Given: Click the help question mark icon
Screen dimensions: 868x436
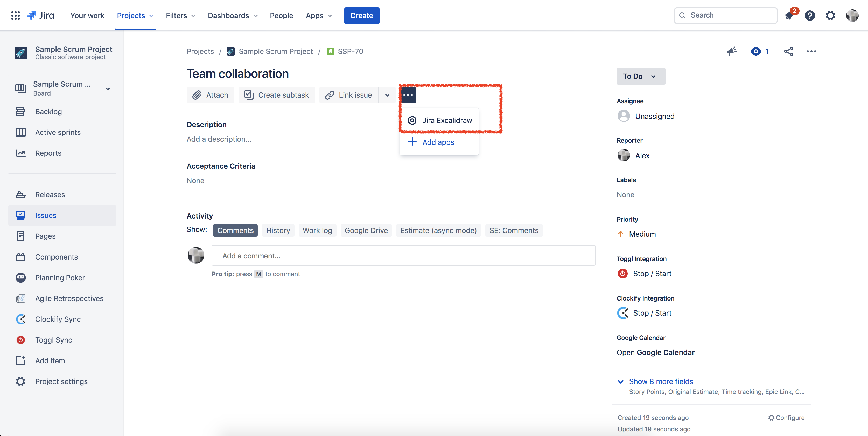Looking at the screenshot, I should coord(810,16).
